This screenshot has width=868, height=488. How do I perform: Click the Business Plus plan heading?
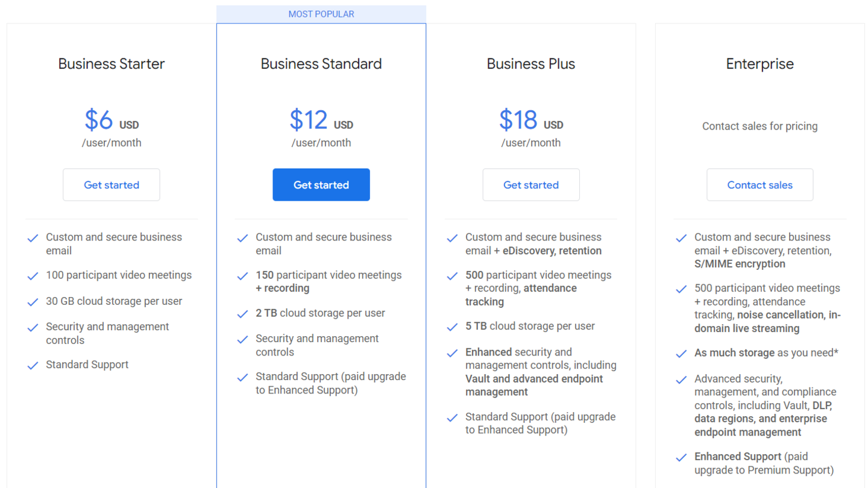point(531,64)
